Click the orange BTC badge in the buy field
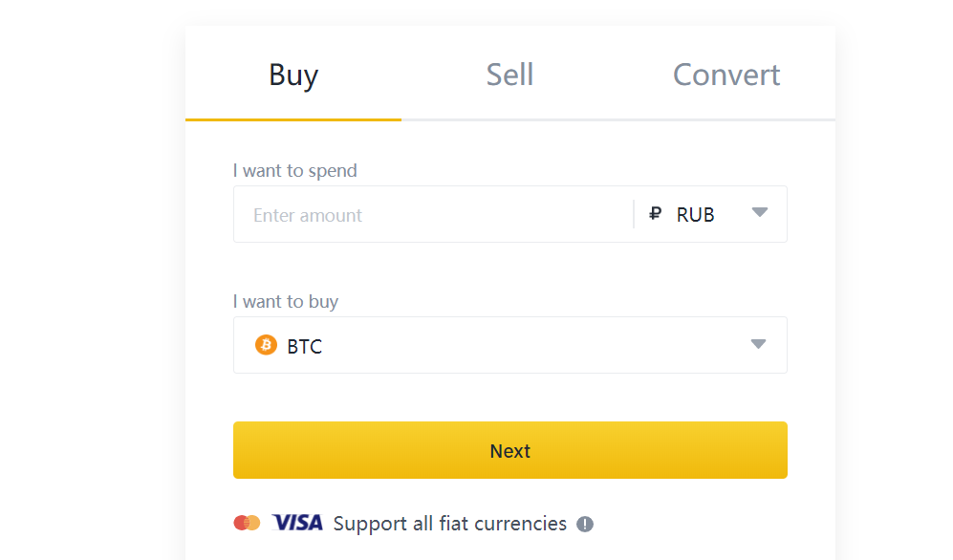953x560 pixels. click(x=264, y=345)
